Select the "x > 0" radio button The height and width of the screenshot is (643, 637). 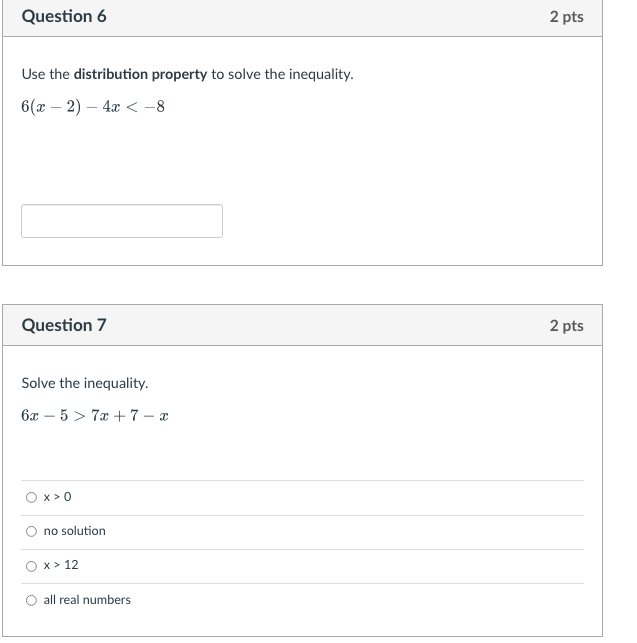(31, 497)
